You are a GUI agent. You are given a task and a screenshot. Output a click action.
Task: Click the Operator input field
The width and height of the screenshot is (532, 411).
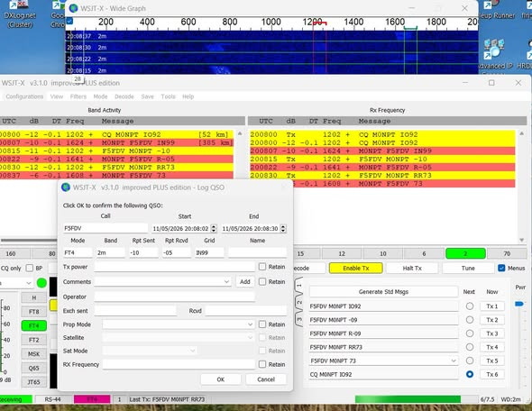(174, 297)
